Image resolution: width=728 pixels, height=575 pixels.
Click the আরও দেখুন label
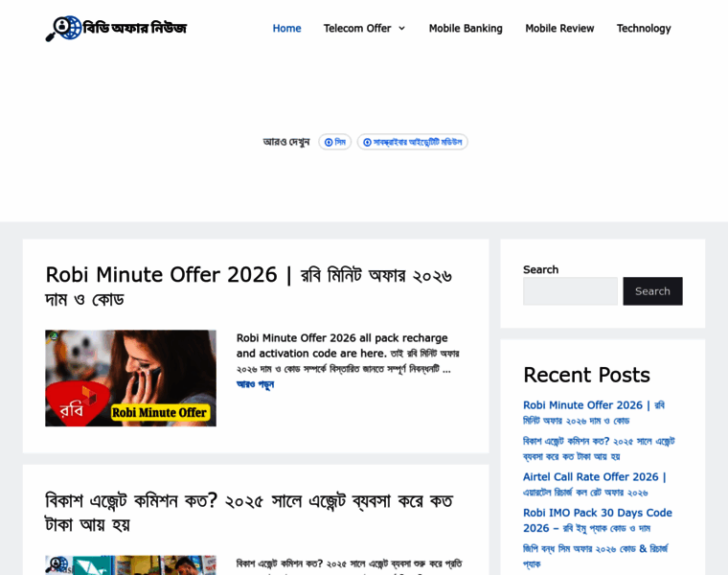pos(286,142)
